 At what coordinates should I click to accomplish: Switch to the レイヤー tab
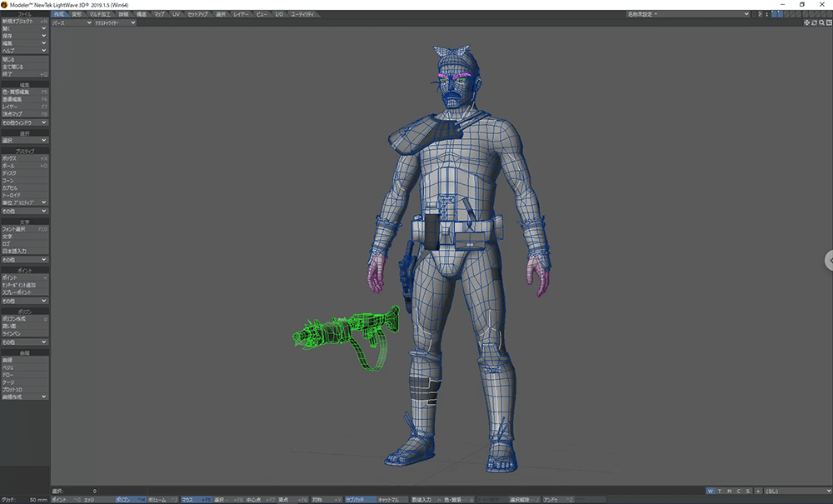pyautogui.click(x=241, y=14)
